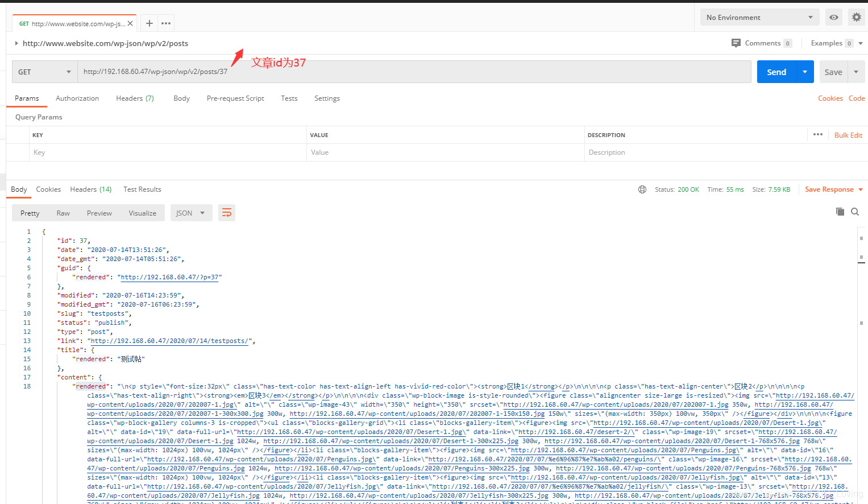Open manage environments gear icon
The width and height of the screenshot is (868, 504).
[857, 17]
